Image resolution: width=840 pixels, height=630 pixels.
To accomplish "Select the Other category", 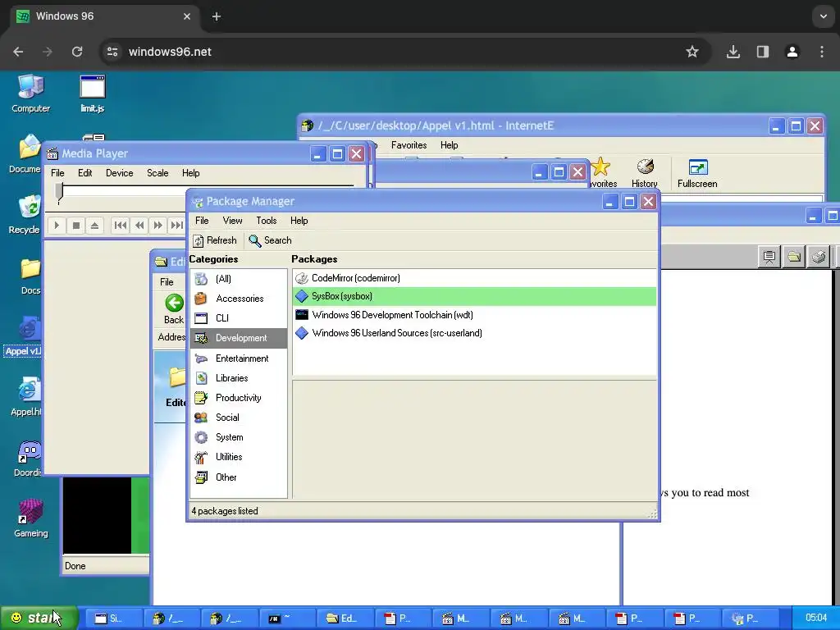I will coord(239,477).
